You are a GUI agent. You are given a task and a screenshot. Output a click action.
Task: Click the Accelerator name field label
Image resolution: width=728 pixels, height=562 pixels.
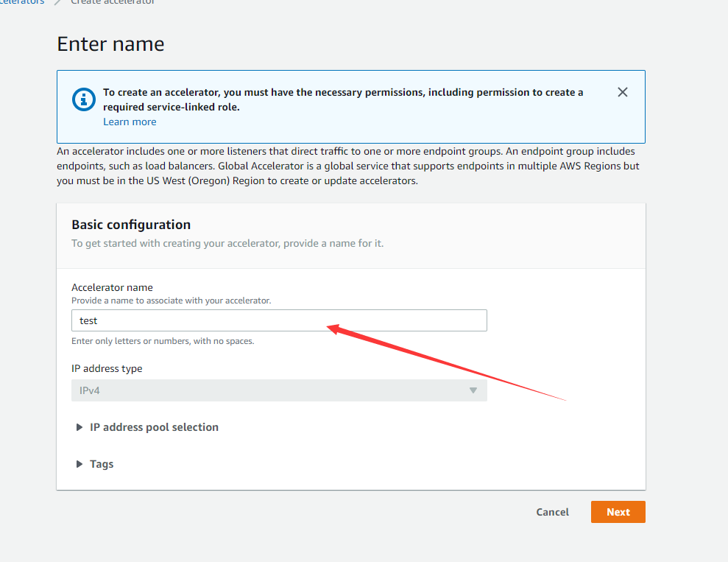pyautogui.click(x=112, y=287)
